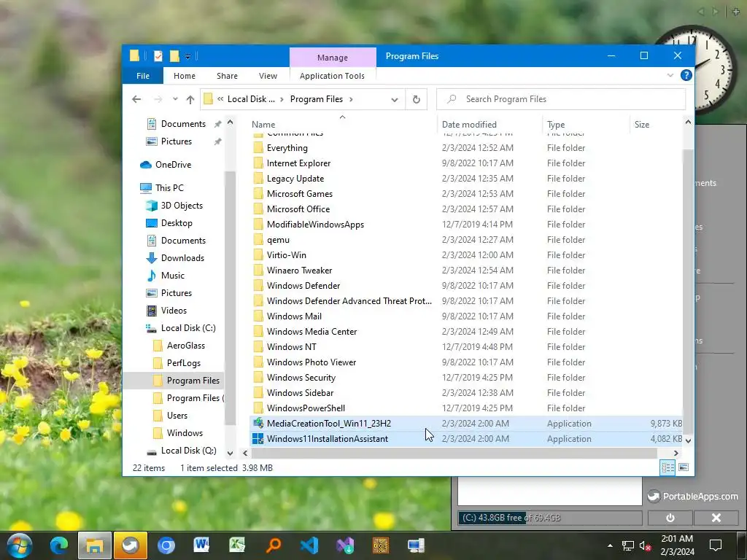The height and width of the screenshot is (560, 747).
Task: Open PerfLogs folder in navigation pane
Action: pyautogui.click(x=177, y=363)
